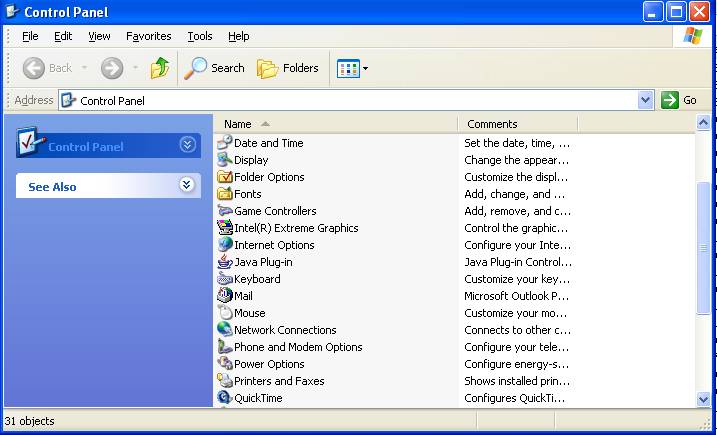
Task: Open the Power Options icon
Action: tap(225, 364)
